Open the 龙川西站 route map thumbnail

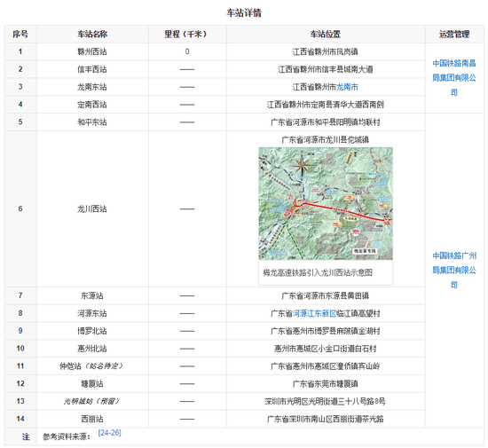[x=326, y=203]
